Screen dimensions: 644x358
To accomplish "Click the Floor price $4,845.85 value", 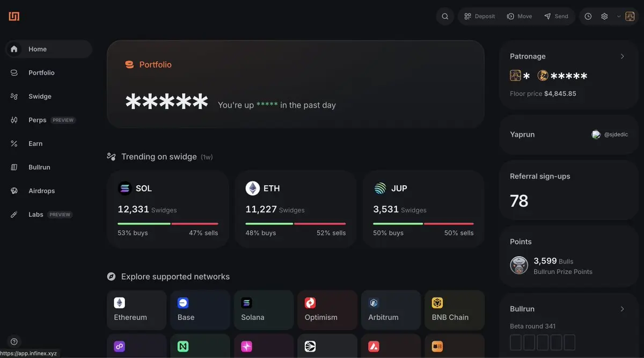I will pyautogui.click(x=560, y=93).
